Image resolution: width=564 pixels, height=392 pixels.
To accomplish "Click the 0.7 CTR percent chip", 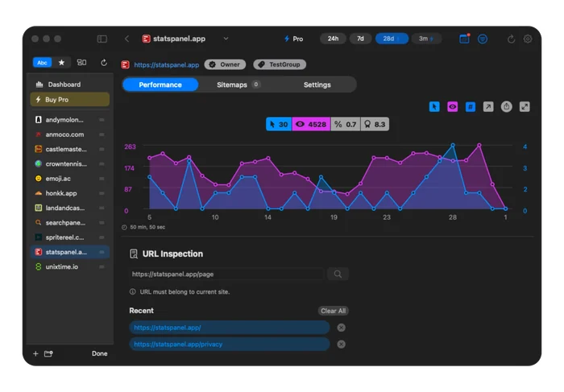I will (x=346, y=124).
